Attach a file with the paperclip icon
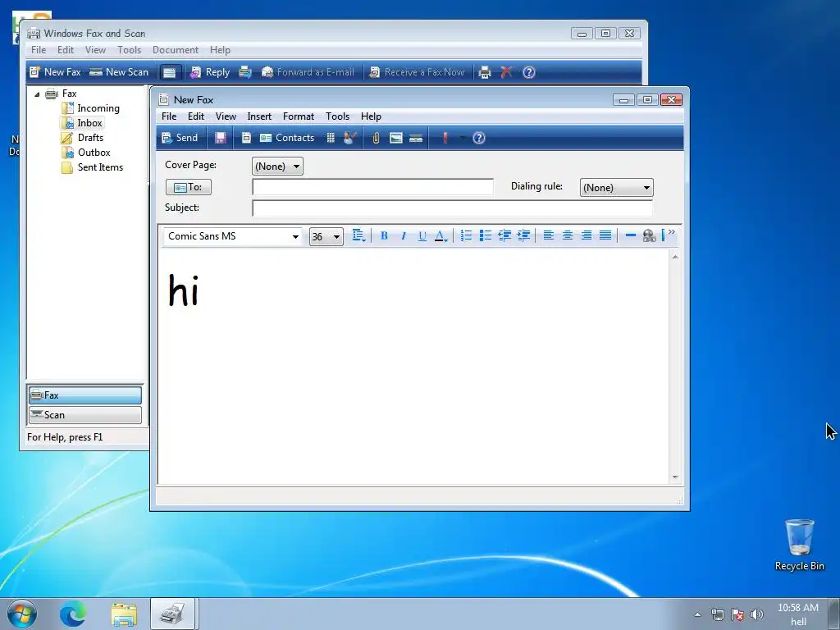The height and width of the screenshot is (630, 840). [376, 138]
